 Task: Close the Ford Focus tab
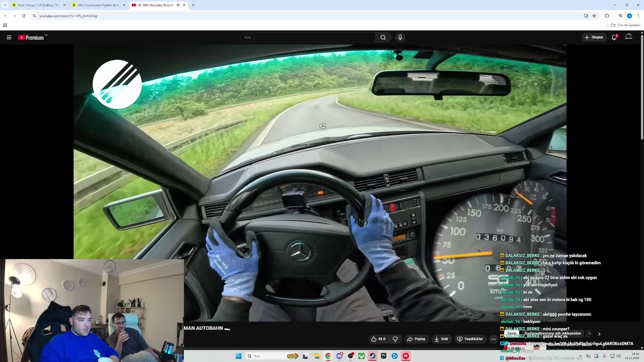point(64,5)
